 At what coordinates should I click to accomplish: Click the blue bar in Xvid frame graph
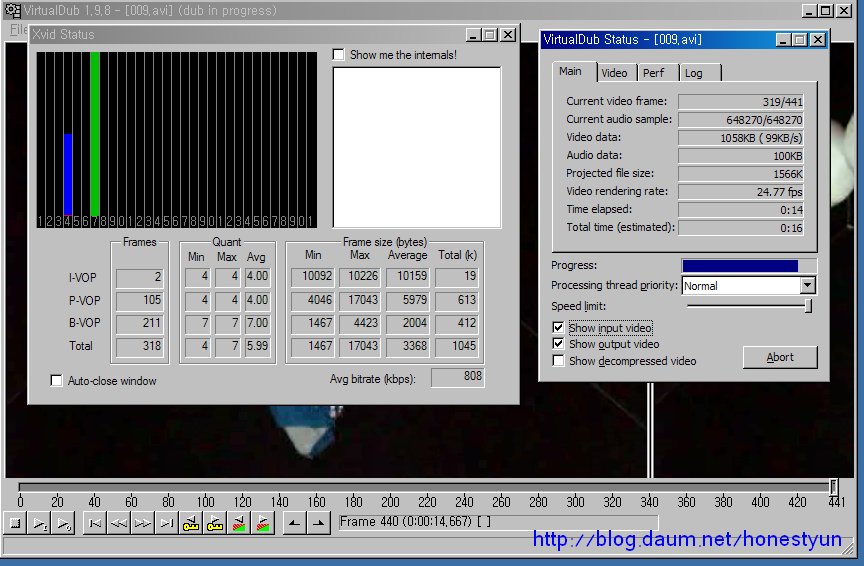pos(68,174)
